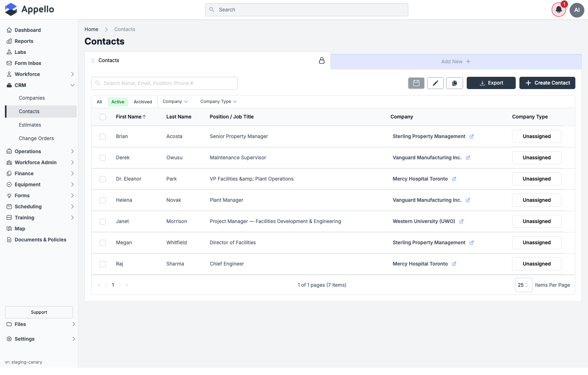Open the Company filter dropdown

[x=175, y=102]
